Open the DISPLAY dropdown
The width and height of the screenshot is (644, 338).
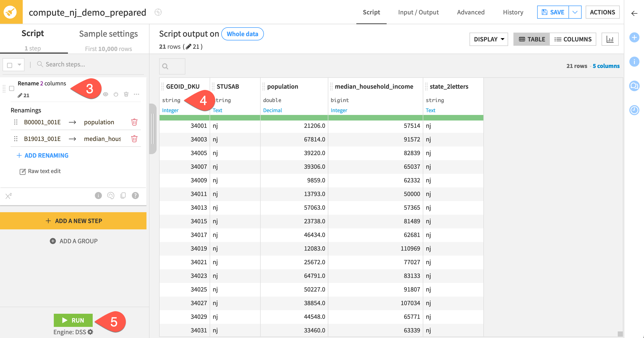coord(489,39)
